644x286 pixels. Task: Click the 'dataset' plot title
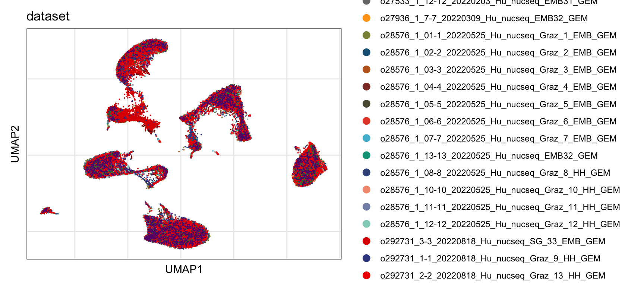point(48,16)
